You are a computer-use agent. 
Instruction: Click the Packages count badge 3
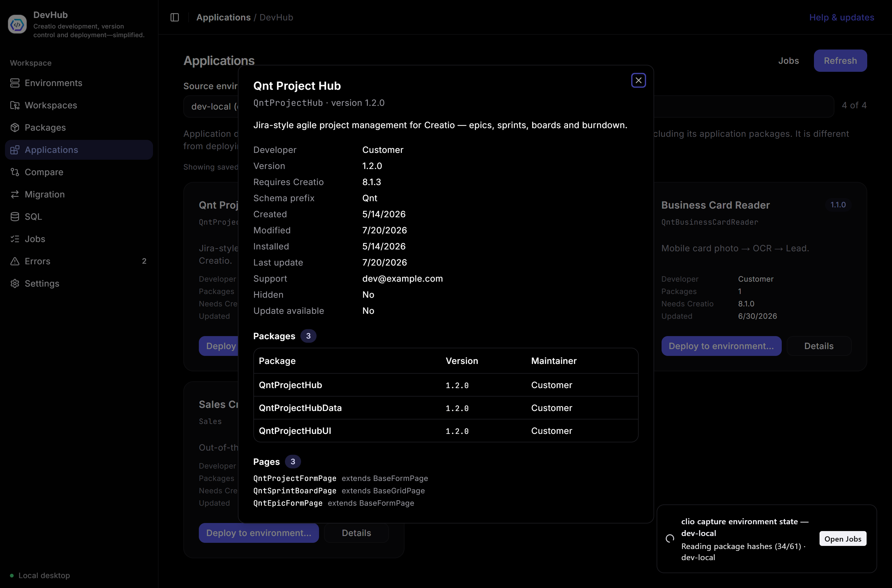[x=308, y=336]
